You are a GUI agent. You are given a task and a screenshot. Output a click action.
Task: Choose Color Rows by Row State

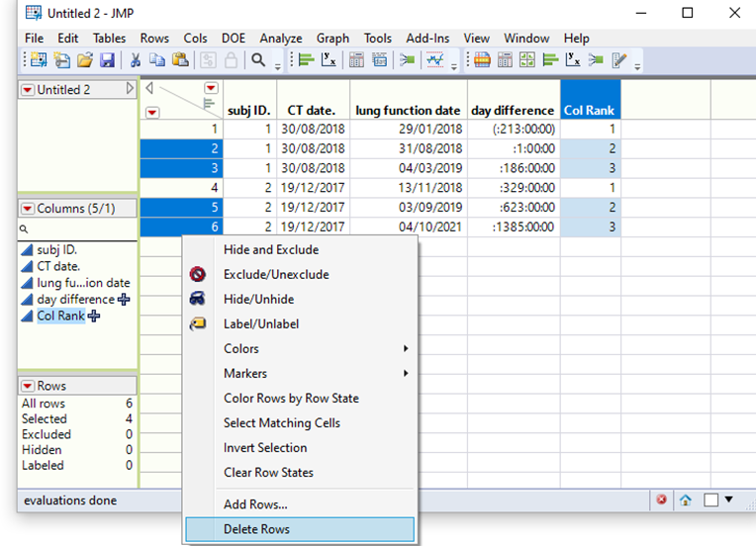click(x=300, y=398)
